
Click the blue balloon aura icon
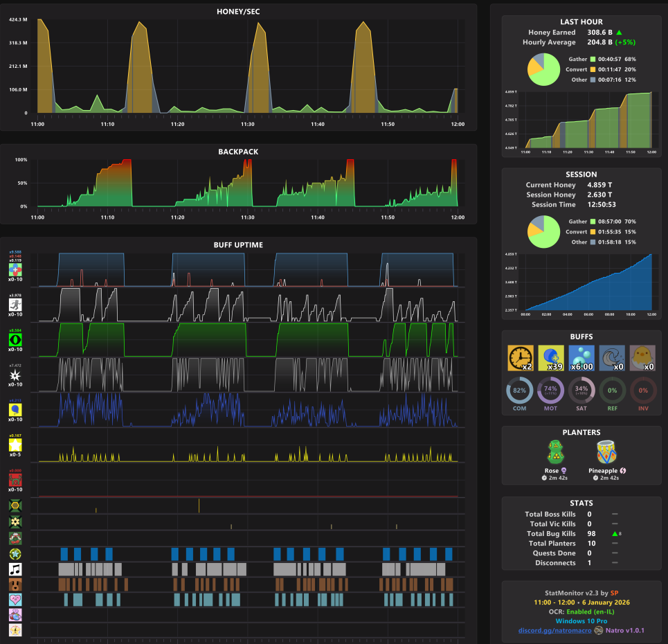(15, 410)
